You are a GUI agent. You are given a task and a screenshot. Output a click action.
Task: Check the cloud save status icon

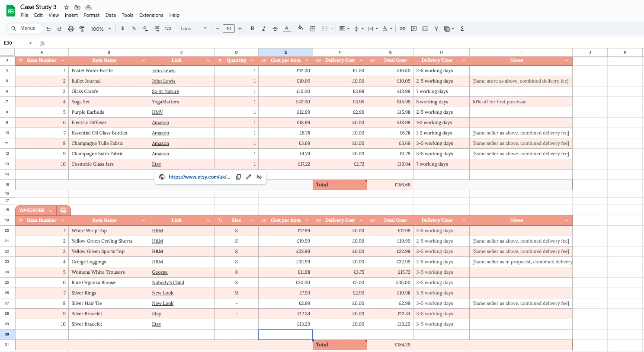coord(88,7)
